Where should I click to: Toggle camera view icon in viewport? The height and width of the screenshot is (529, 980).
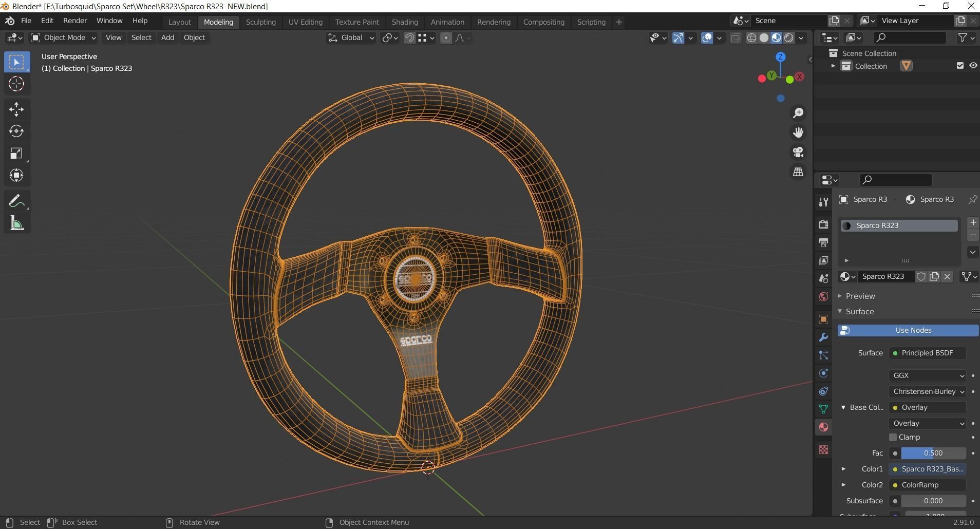798,152
